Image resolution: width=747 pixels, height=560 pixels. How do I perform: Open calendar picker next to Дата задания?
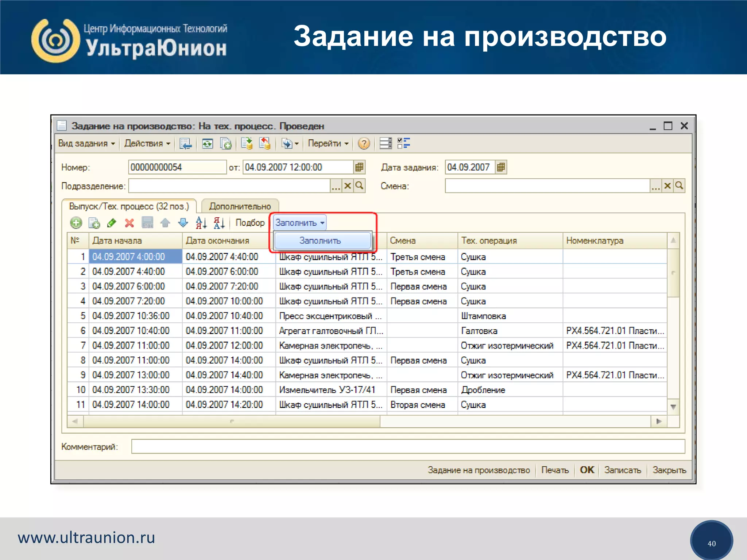(501, 167)
